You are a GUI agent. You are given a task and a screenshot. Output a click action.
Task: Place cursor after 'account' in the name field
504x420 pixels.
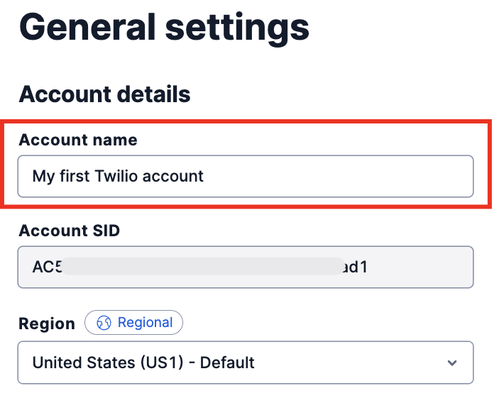[x=204, y=176]
